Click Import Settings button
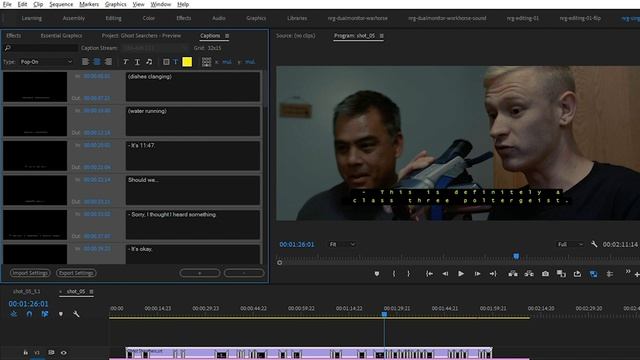 point(30,273)
